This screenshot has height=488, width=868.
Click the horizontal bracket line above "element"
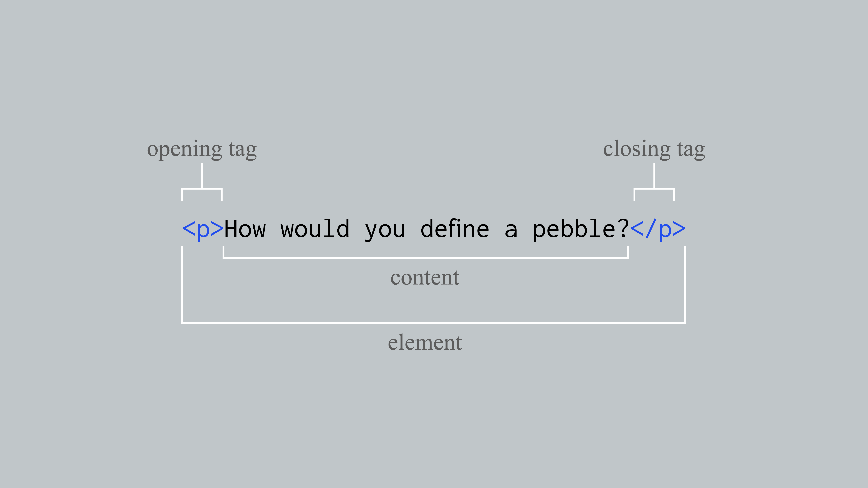[x=433, y=323]
